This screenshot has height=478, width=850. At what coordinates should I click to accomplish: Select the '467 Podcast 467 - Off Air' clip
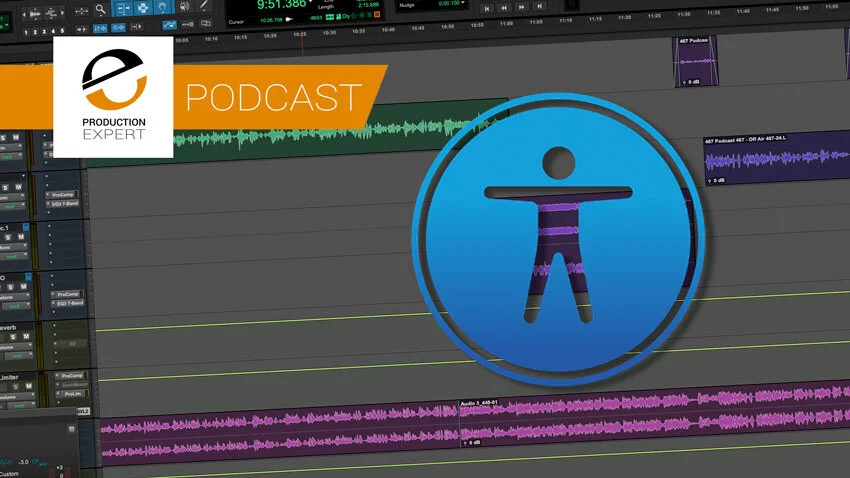pyautogui.click(x=777, y=159)
